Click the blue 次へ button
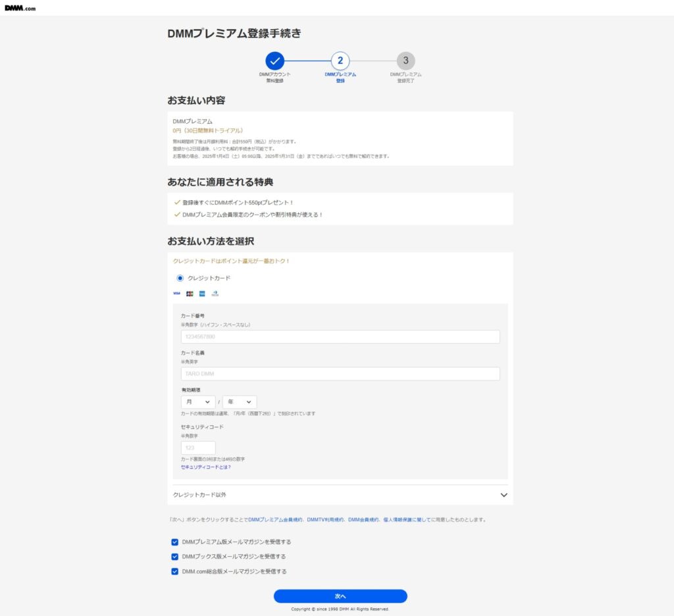Screen dimensions: 674x616 (340, 596)
